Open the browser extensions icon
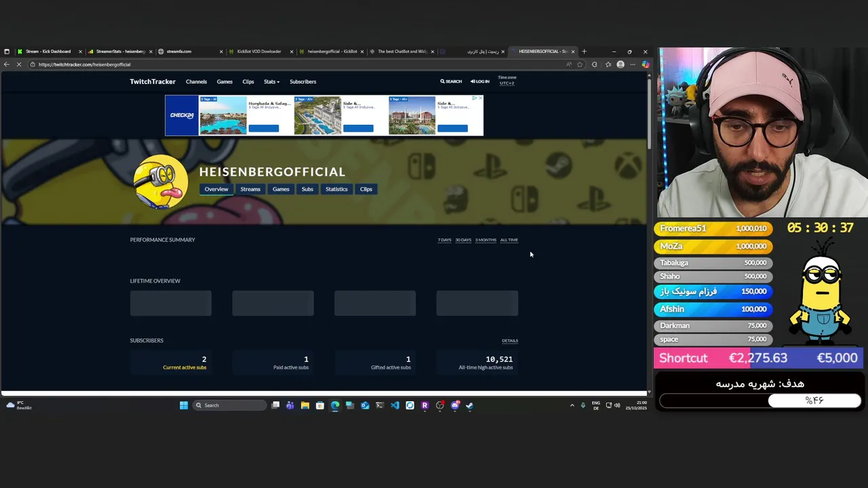Screen dimensions: 868x488 (x=595, y=64)
